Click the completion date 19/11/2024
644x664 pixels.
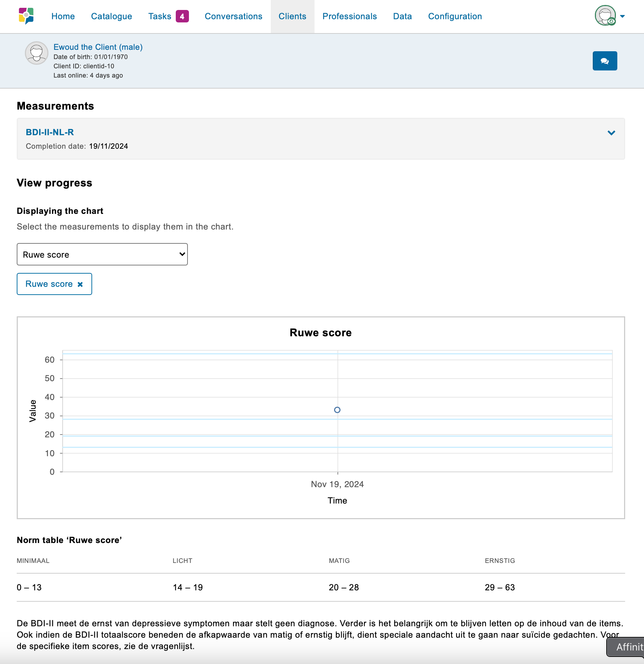click(109, 146)
